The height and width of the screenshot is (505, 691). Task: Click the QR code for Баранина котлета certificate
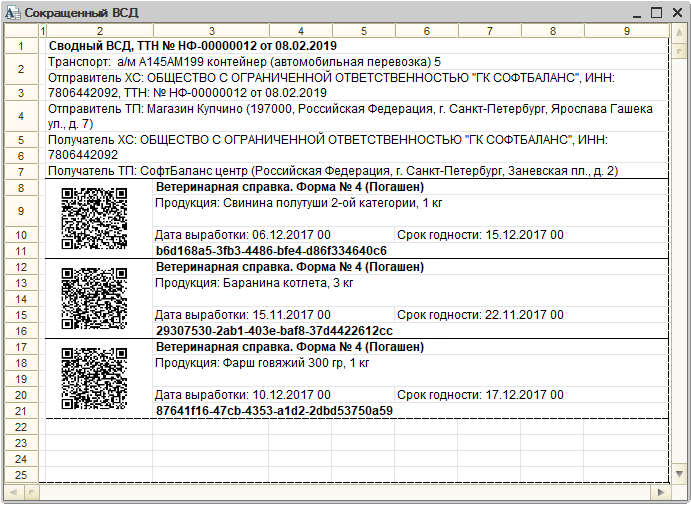[94, 298]
